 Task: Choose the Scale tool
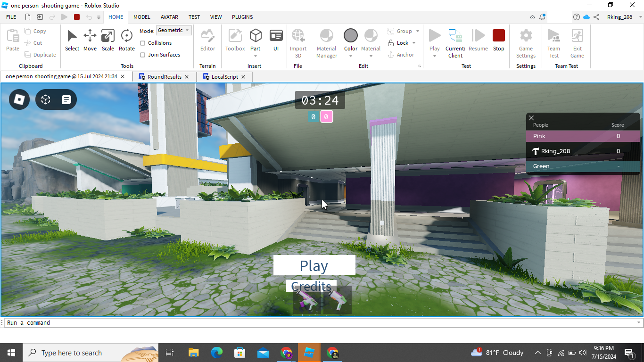click(107, 40)
